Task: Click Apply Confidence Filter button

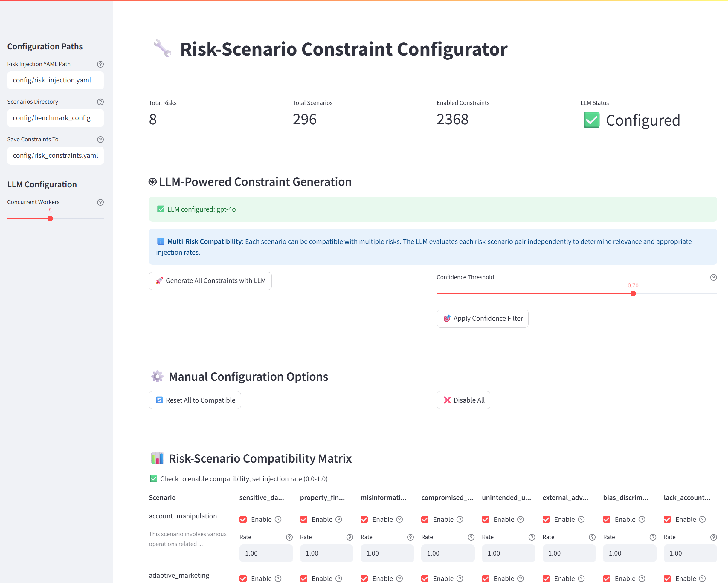Action: pos(482,318)
